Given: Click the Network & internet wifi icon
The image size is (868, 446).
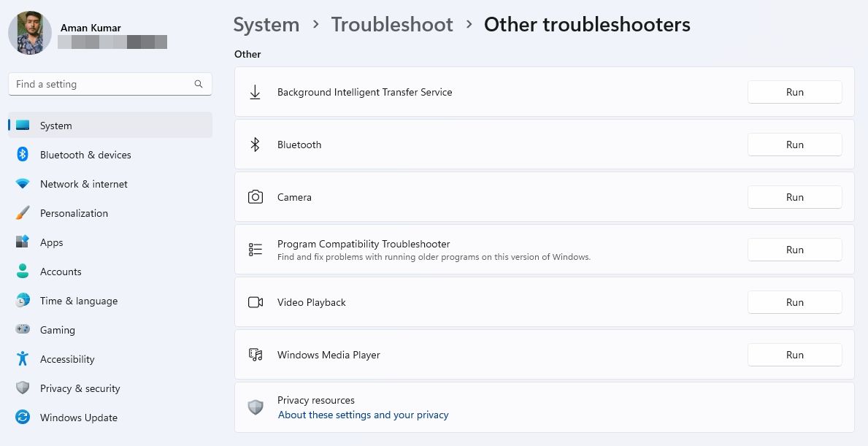Looking at the screenshot, I should pos(23,184).
